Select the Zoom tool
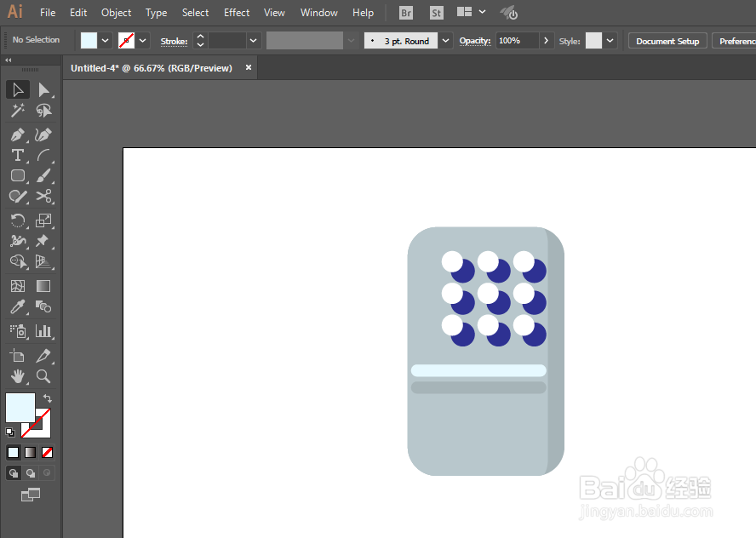This screenshot has width=756, height=538. pos(43,376)
